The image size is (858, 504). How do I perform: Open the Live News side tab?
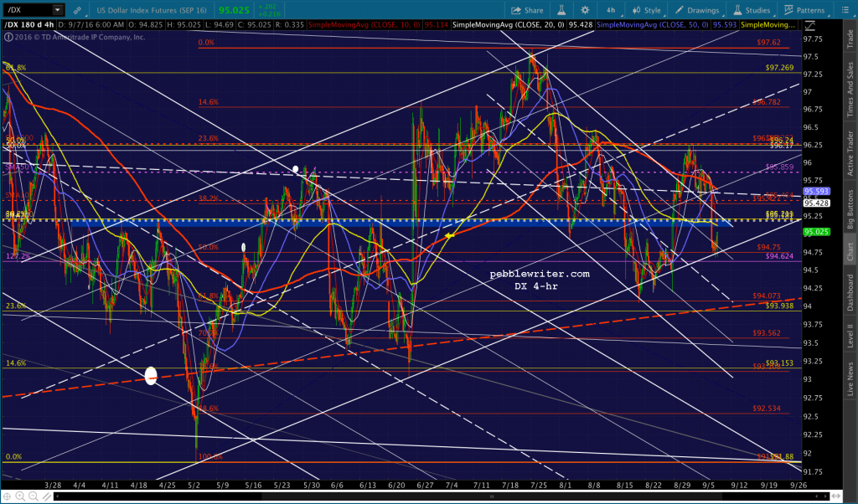pos(850,378)
